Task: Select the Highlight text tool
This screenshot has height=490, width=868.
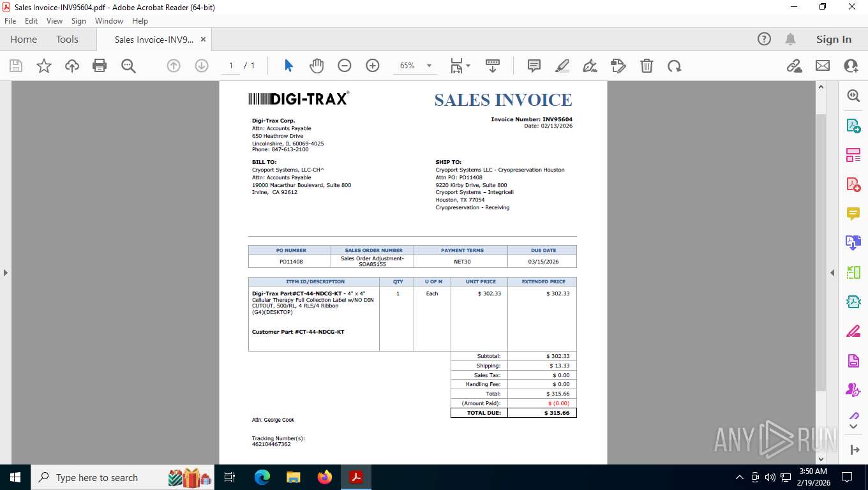Action: (562, 66)
